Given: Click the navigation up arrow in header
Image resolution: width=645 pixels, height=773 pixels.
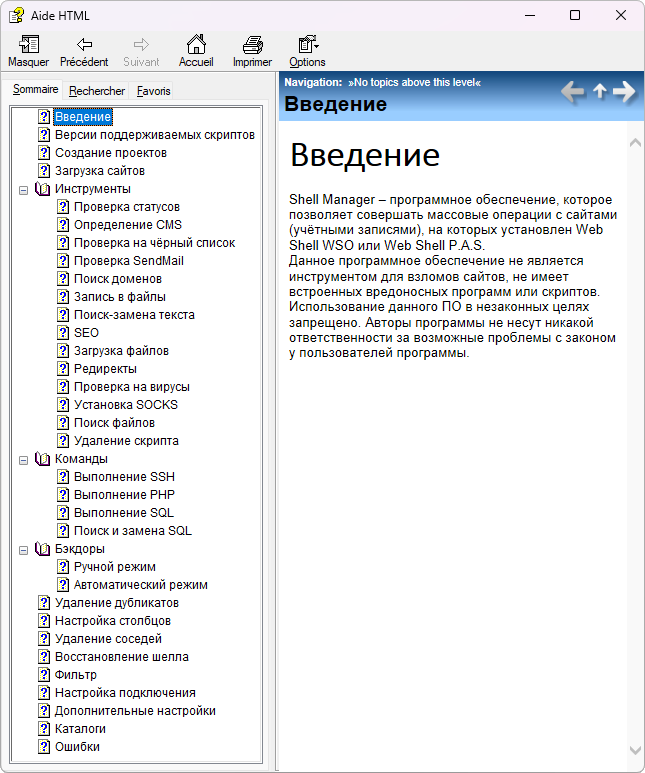Looking at the screenshot, I should (599, 92).
